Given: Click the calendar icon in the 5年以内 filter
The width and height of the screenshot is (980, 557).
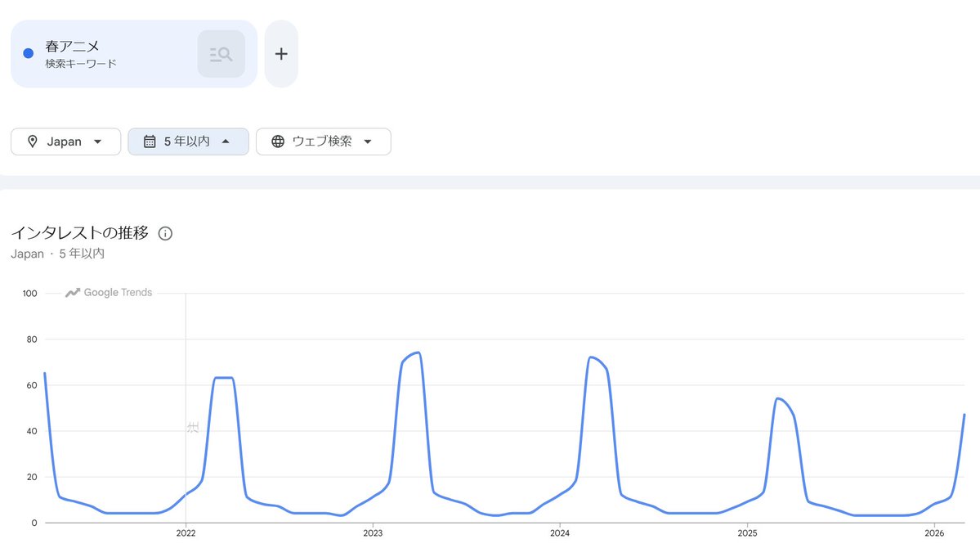Looking at the screenshot, I should pos(150,141).
